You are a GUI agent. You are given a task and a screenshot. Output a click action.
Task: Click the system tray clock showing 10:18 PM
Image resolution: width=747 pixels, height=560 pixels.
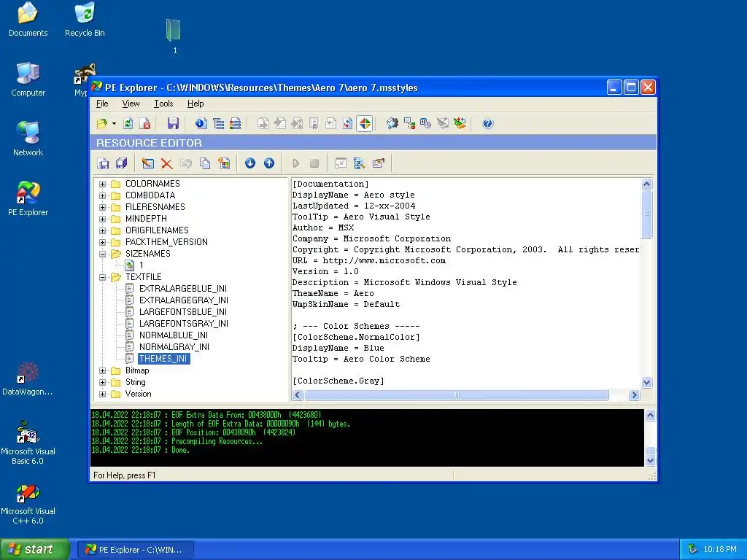[x=720, y=550]
